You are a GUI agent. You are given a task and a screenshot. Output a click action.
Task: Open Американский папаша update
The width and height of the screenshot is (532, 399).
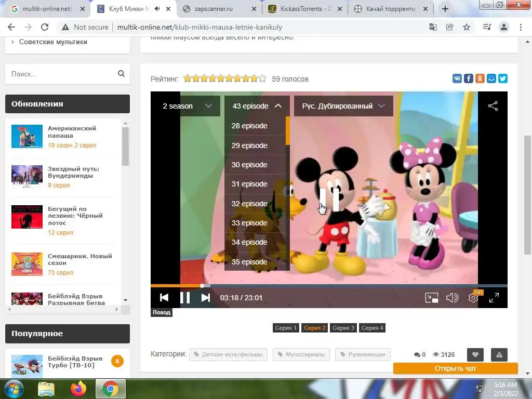pyautogui.click(x=72, y=132)
